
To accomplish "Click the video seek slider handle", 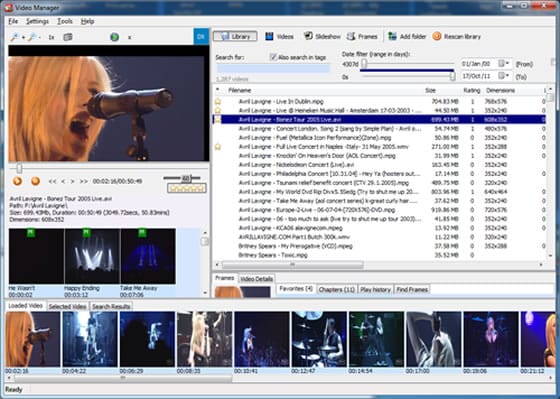I will pyautogui.click(x=19, y=169).
